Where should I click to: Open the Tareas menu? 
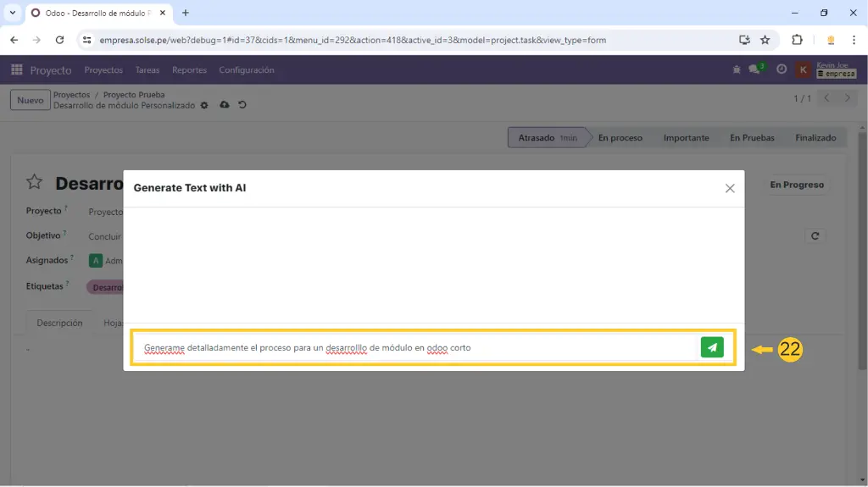tap(147, 70)
